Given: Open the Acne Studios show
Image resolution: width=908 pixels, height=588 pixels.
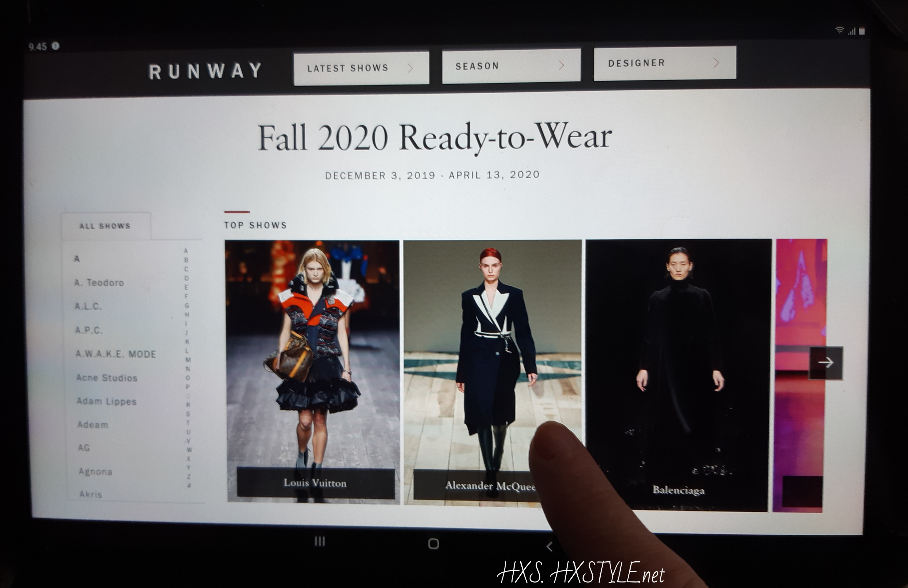Looking at the screenshot, I should point(107,378).
